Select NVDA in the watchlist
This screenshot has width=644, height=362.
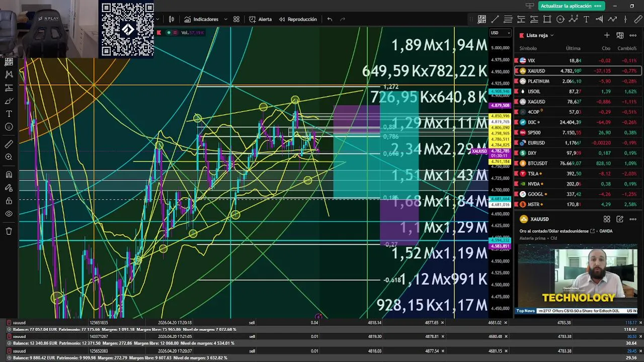(578, 184)
